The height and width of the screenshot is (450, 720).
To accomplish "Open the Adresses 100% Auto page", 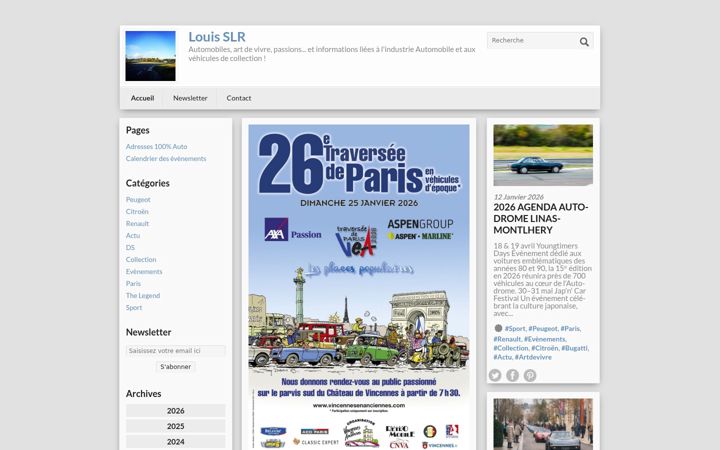I will [x=157, y=146].
